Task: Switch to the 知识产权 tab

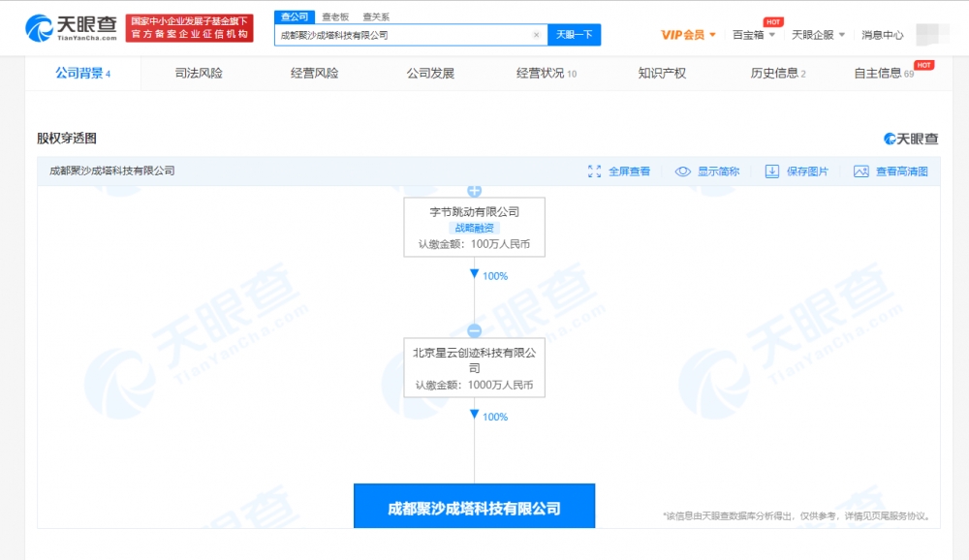Action: pos(662,73)
